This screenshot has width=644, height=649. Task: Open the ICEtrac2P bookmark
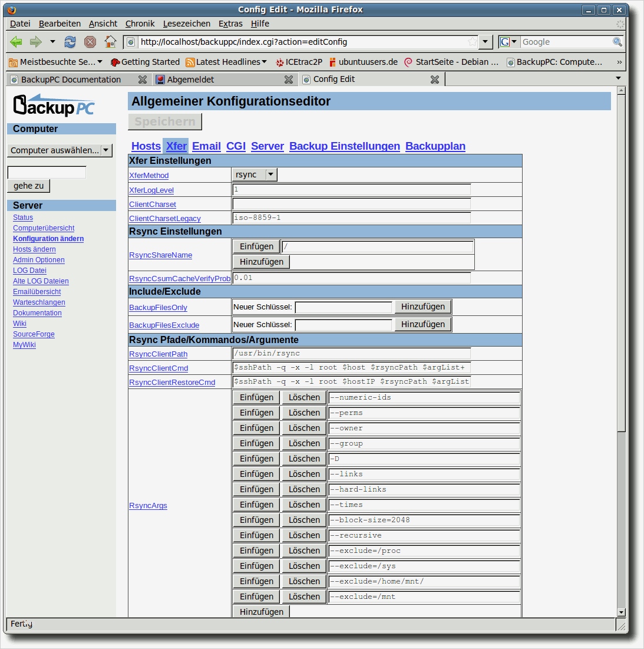pyautogui.click(x=299, y=62)
